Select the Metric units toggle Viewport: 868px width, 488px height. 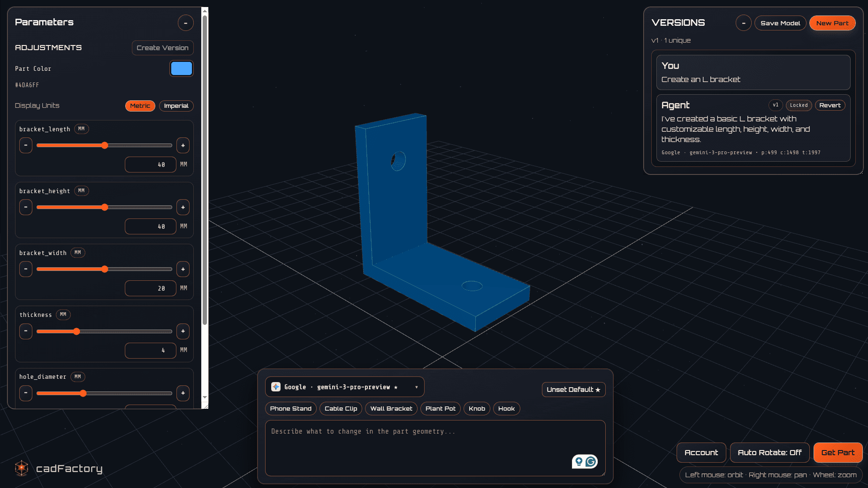(140, 106)
